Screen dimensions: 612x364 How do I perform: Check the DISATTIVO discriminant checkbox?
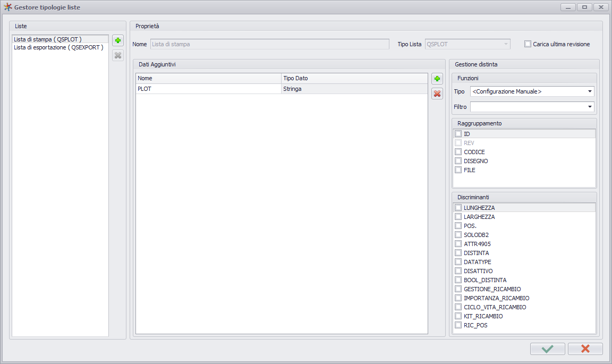pyautogui.click(x=458, y=271)
